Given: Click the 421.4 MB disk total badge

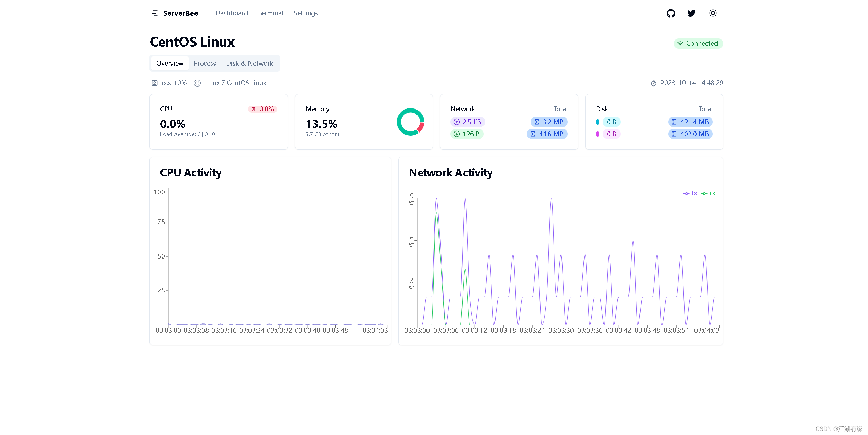Looking at the screenshot, I should point(690,122).
